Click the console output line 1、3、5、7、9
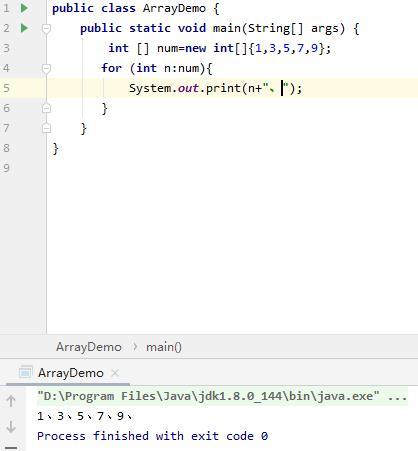Screen dimensions: 418x451 (85, 416)
